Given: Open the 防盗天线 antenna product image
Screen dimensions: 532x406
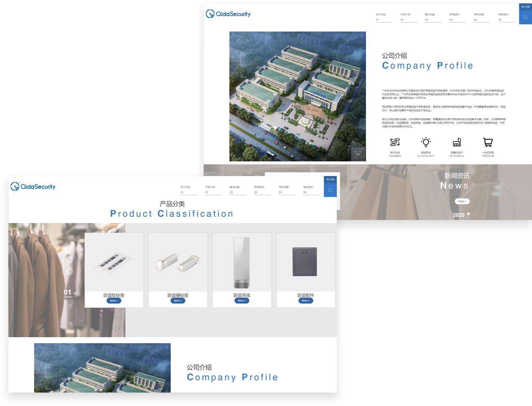Looking at the screenshot, I should [242, 263].
